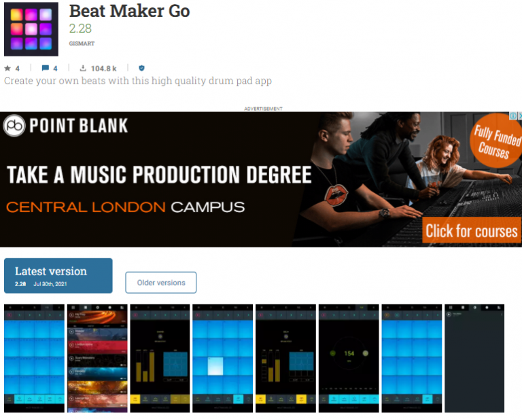The image size is (522, 420).
Task: Open the sound packs list screenshot
Action: 97,358
